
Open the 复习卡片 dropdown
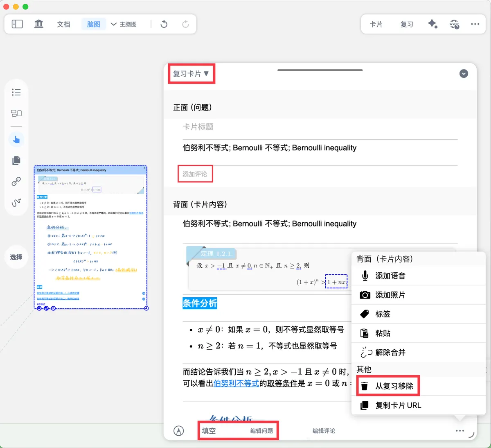coord(191,74)
